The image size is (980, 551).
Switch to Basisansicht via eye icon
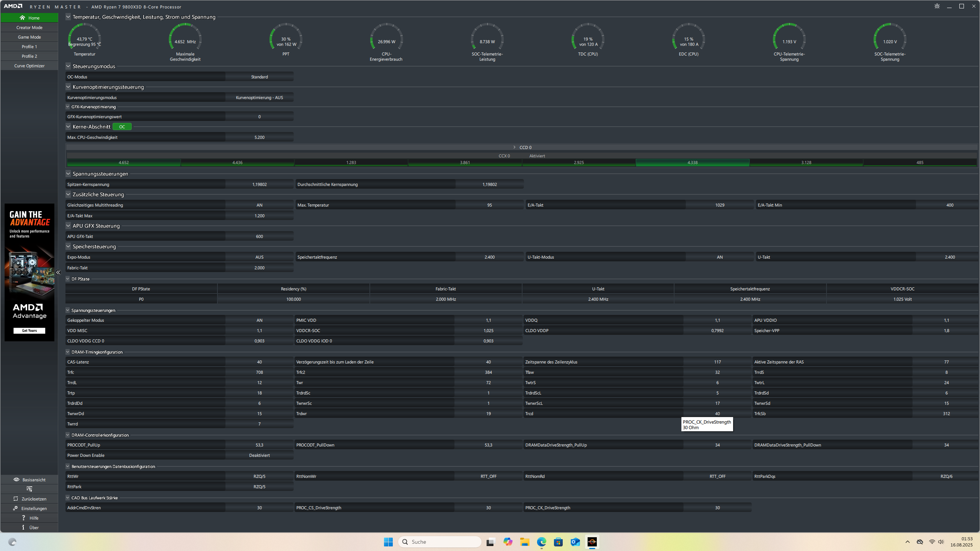(x=16, y=479)
